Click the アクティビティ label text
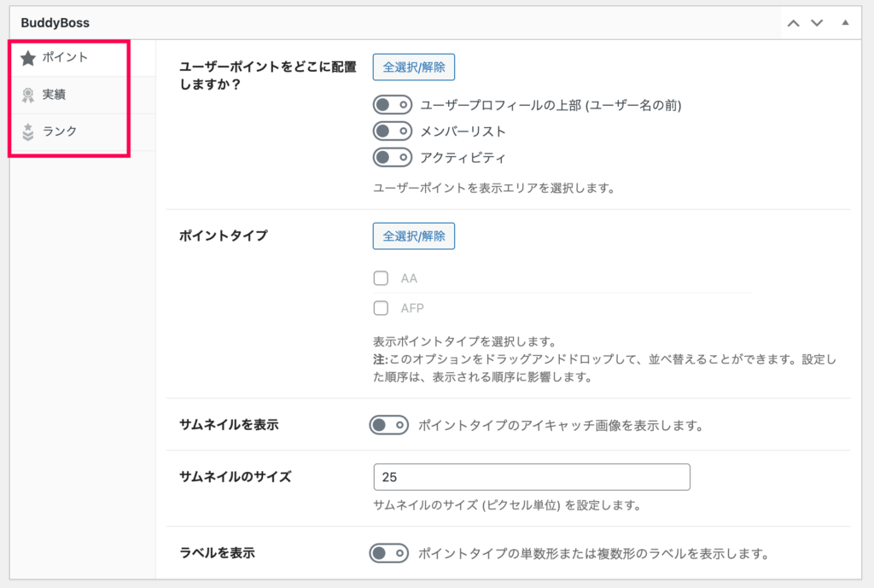The image size is (874, 588). (x=463, y=158)
